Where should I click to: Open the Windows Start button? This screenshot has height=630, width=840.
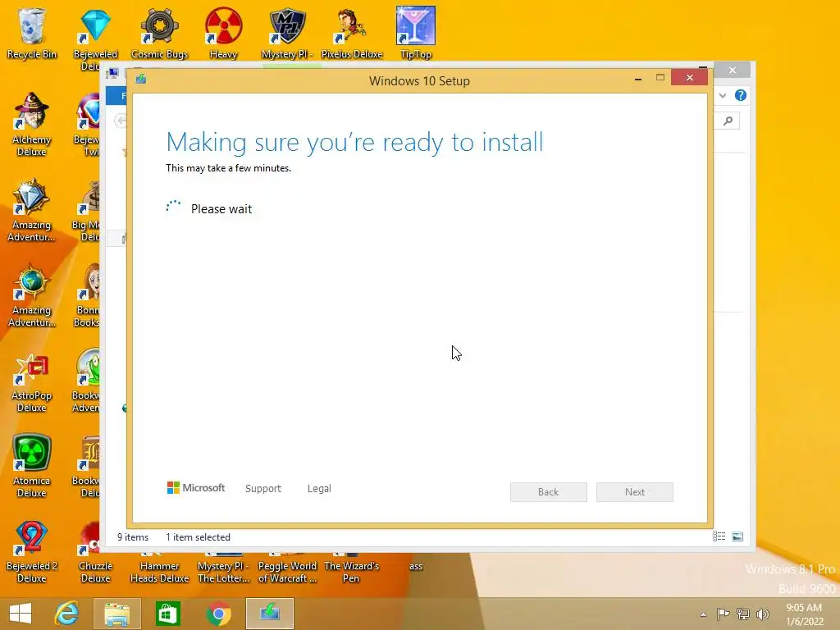tap(21, 614)
